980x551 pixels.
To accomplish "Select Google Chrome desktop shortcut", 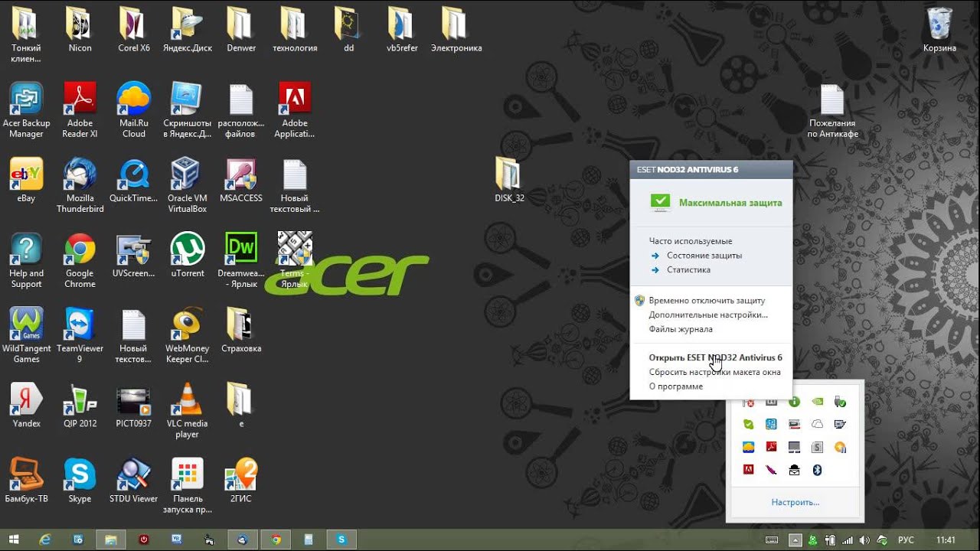I will pyautogui.click(x=80, y=261).
